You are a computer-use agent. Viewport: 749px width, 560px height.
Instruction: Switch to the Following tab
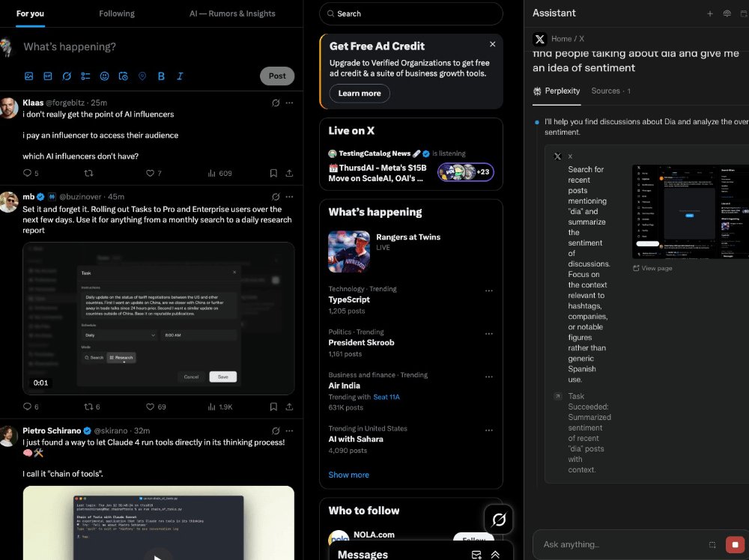pyautogui.click(x=117, y=13)
